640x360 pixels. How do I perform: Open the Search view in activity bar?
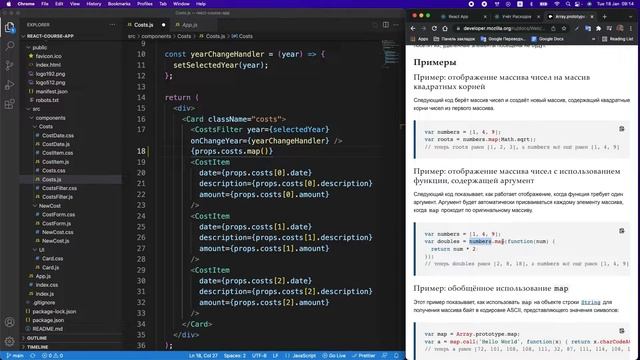9,46
